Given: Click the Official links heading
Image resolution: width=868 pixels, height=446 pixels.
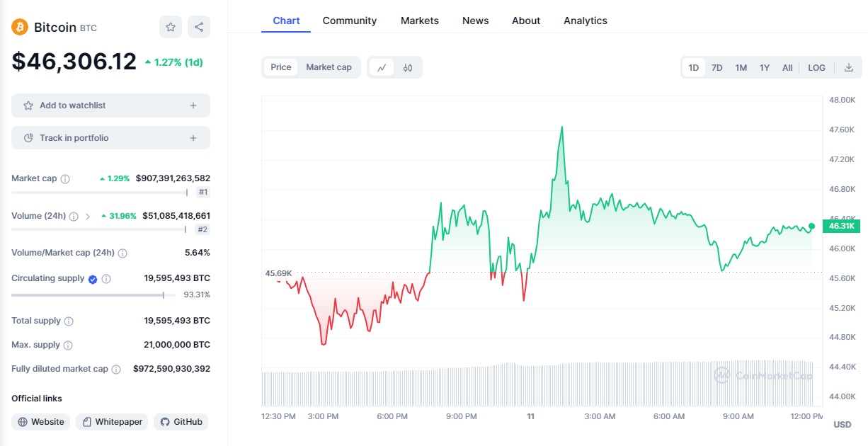Looking at the screenshot, I should [37, 399].
